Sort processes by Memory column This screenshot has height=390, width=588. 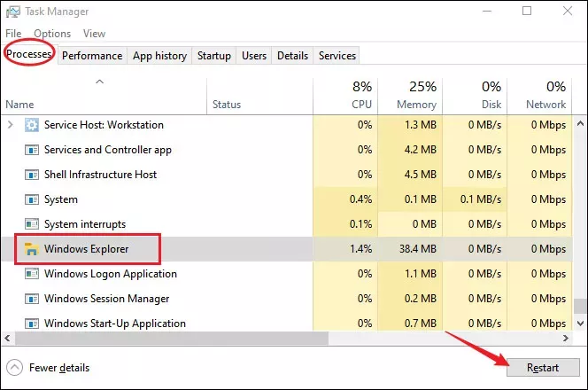point(410,96)
